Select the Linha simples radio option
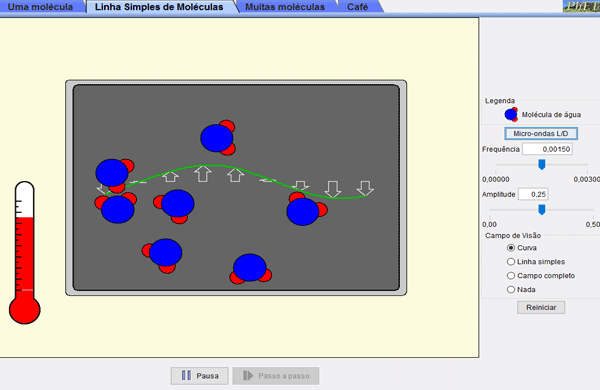The width and height of the screenshot is (600, 390). 511,262
